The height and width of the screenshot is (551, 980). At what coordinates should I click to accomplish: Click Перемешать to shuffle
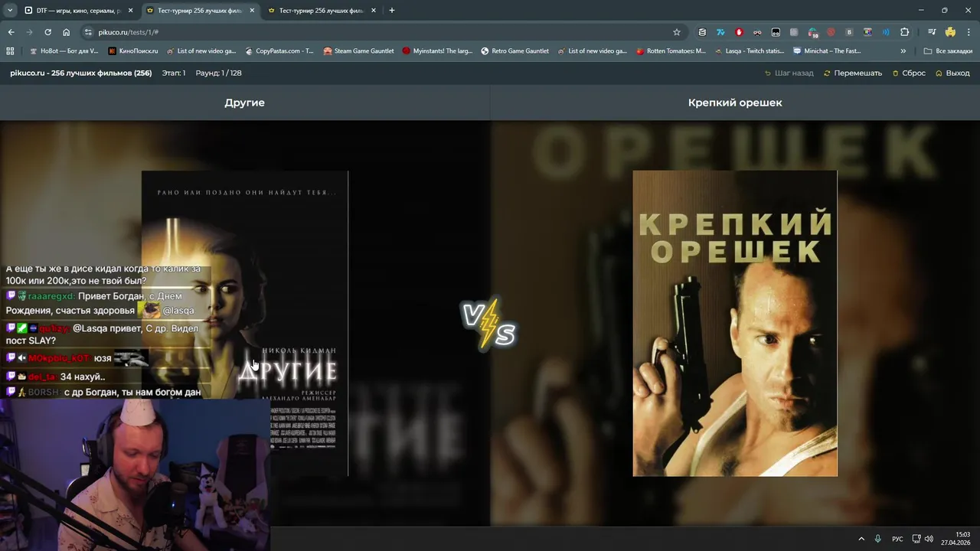pyautogui.click(x=852, y=73)
